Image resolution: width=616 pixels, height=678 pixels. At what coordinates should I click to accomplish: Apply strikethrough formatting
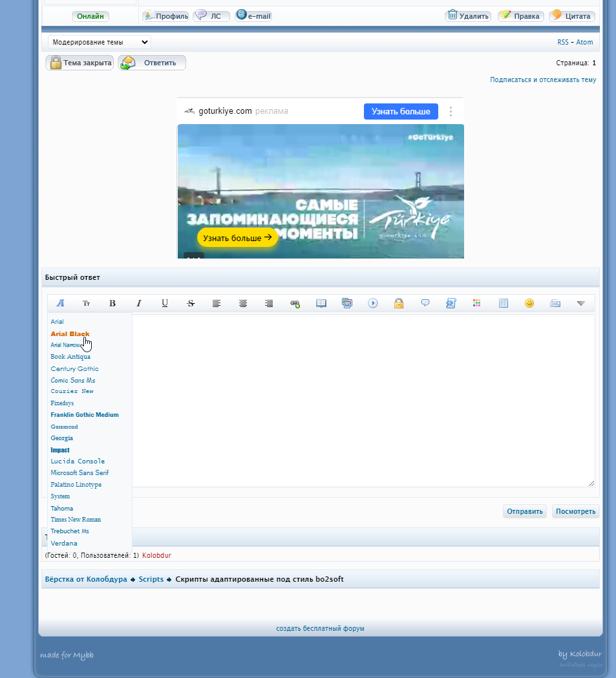point(191,303)
